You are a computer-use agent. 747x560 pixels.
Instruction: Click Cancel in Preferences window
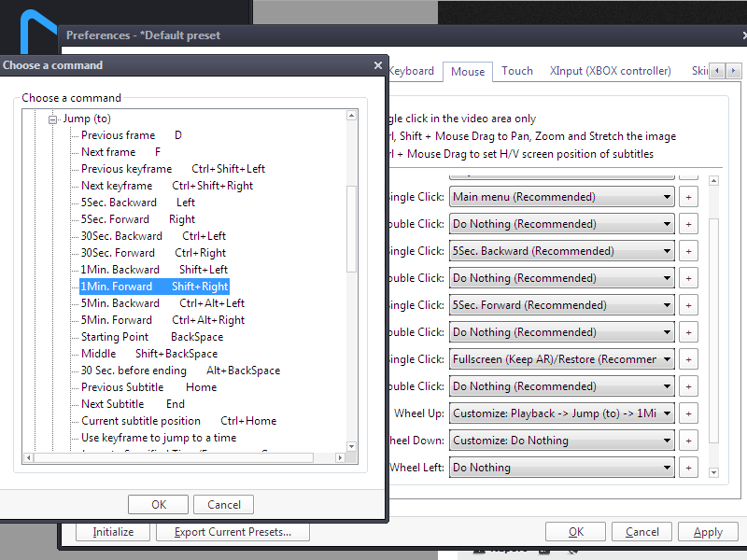point(641,532)
